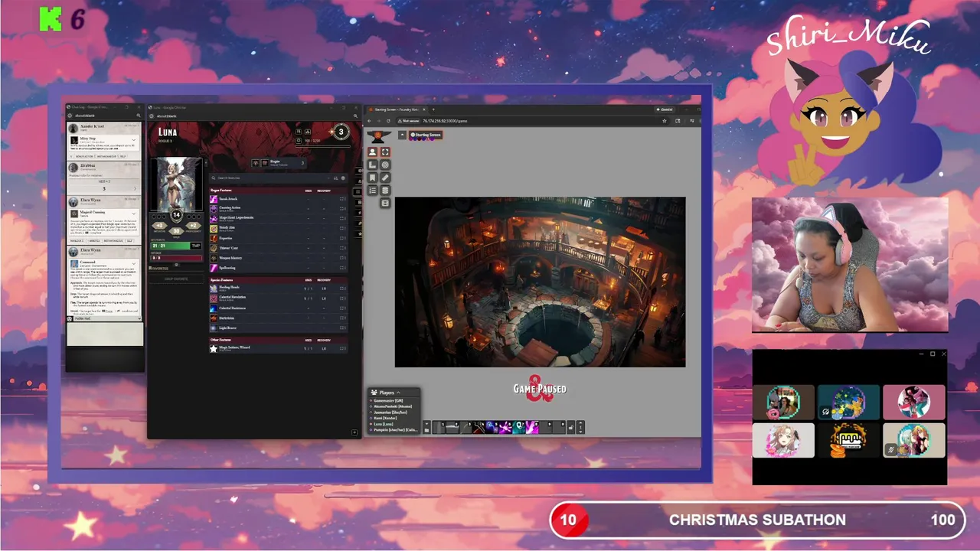Image resolution: width=980 pixels, height=551 pixels.
Task: Select the Ruler measure tool
Action: [385, 178]
